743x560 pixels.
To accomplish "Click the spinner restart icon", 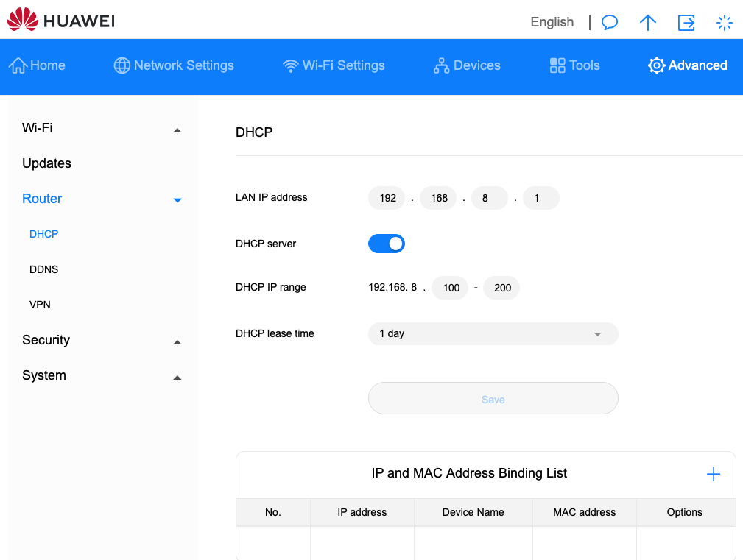I will [x=724, y=22].
